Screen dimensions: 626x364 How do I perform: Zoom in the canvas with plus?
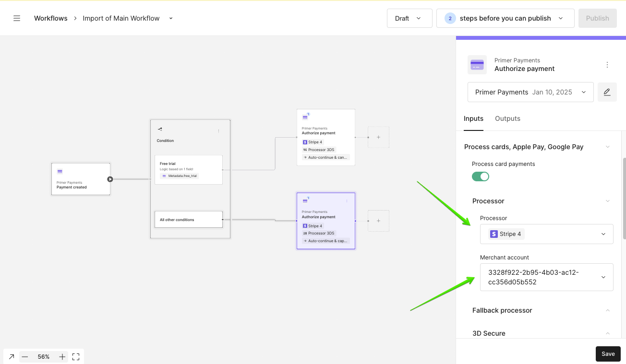tap(62, 357)
